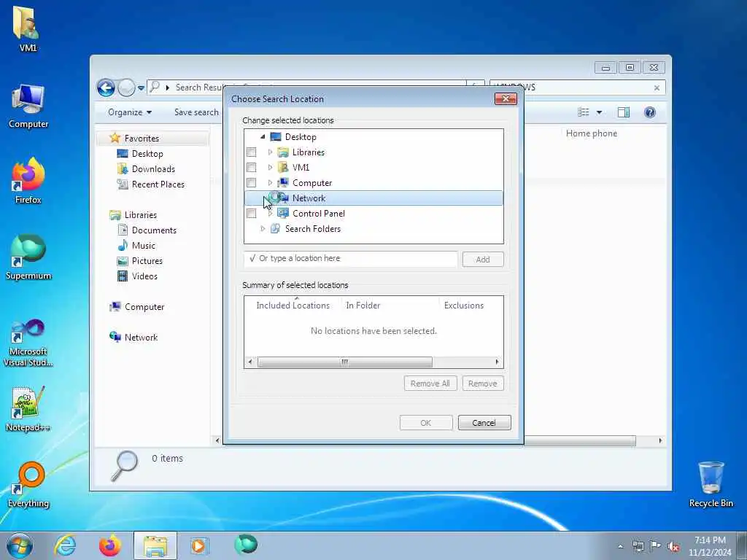Collapse the Desktop tree node

tap(263, 136)
